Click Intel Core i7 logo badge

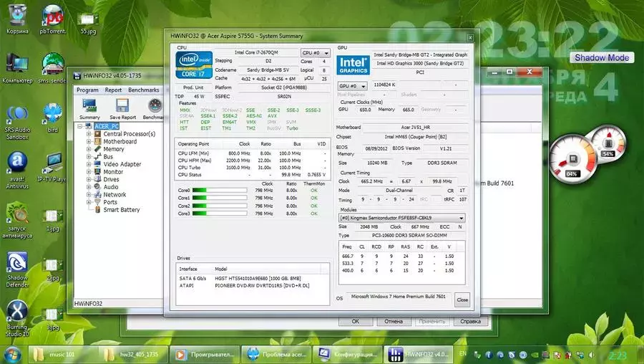click(194, 64)
